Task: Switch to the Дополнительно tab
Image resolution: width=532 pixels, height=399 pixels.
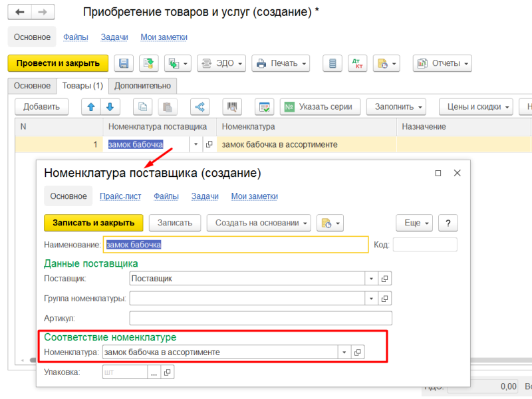Action: point(142,86)
